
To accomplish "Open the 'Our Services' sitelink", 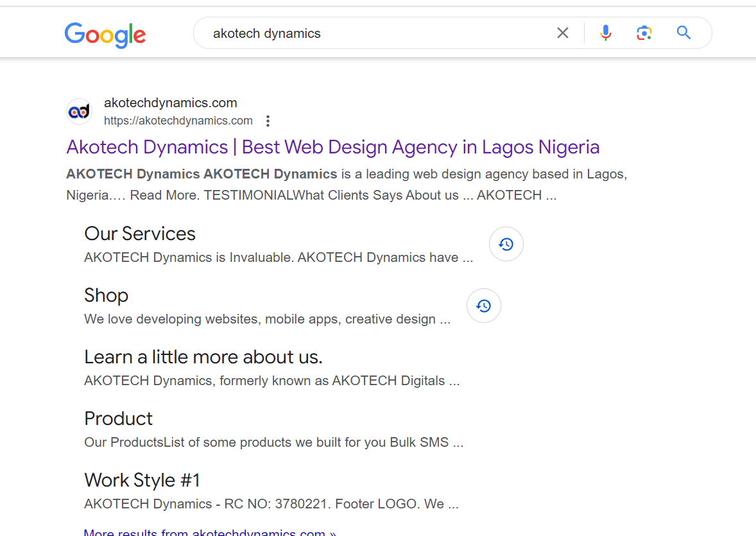I will coord(140,234).
